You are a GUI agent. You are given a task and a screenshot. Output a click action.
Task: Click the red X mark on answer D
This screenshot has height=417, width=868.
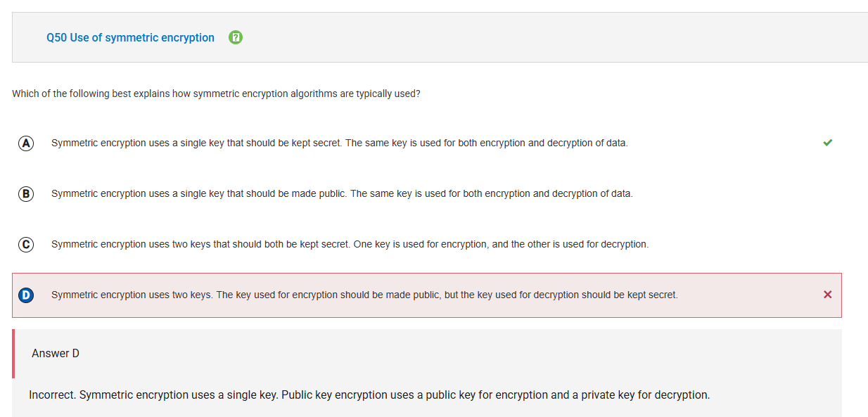827,295
